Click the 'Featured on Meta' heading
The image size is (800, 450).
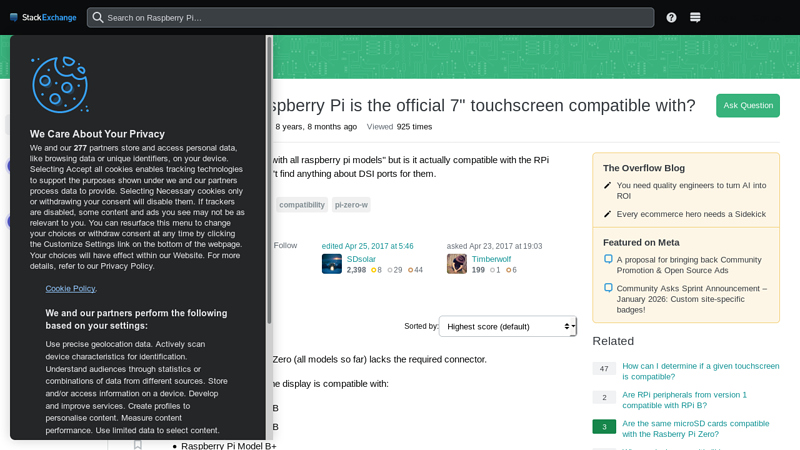(641, 242)
